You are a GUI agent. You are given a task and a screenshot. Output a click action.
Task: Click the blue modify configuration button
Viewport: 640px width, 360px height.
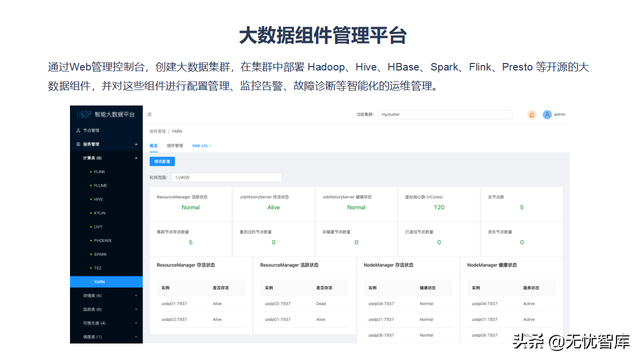pyautogui.click(x=162, y=162)
